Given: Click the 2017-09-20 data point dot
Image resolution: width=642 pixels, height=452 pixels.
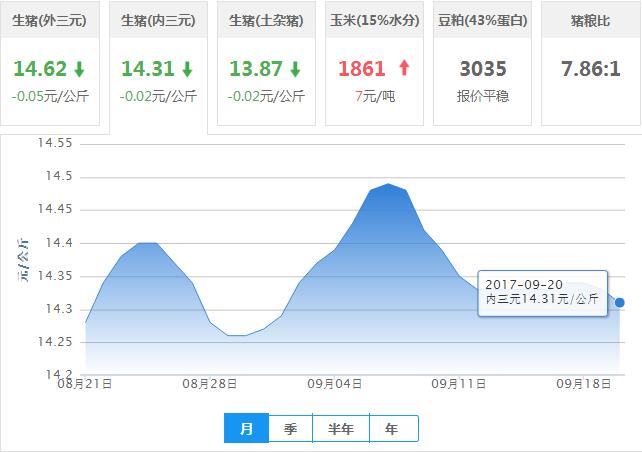Looking at the screenshot, I should point(619,303).
